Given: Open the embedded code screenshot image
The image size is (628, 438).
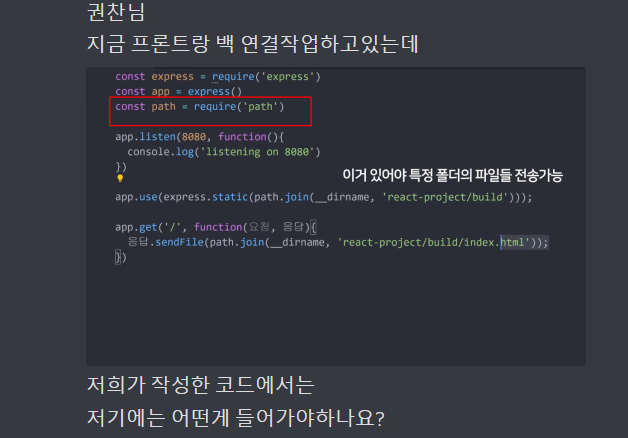Looking at the screenshot, I should 336,216.
